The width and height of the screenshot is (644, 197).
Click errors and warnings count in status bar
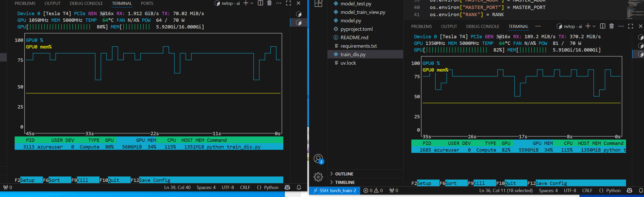point(373,191)
